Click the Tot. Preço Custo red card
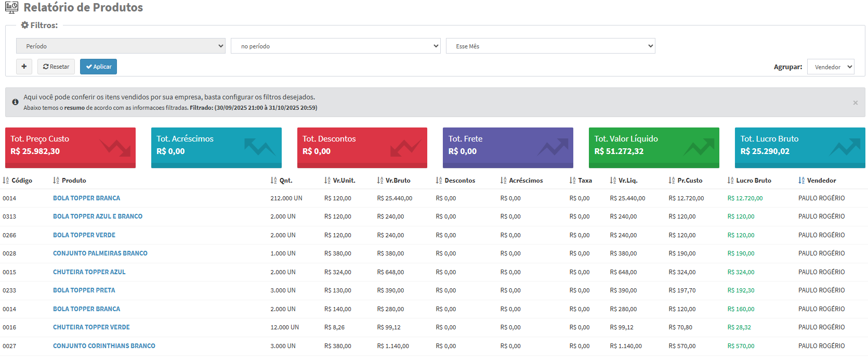 pyautogui.click(x=70, y=147)
